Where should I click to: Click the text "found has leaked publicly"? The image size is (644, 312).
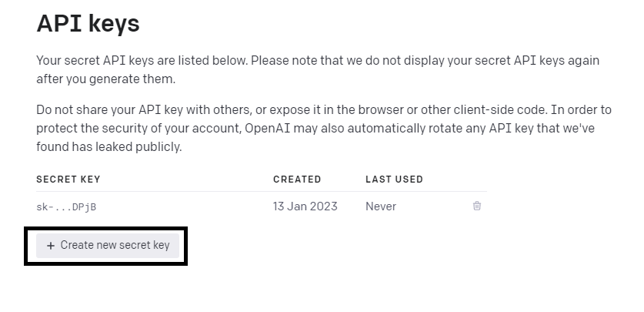[x=108, y=146]
